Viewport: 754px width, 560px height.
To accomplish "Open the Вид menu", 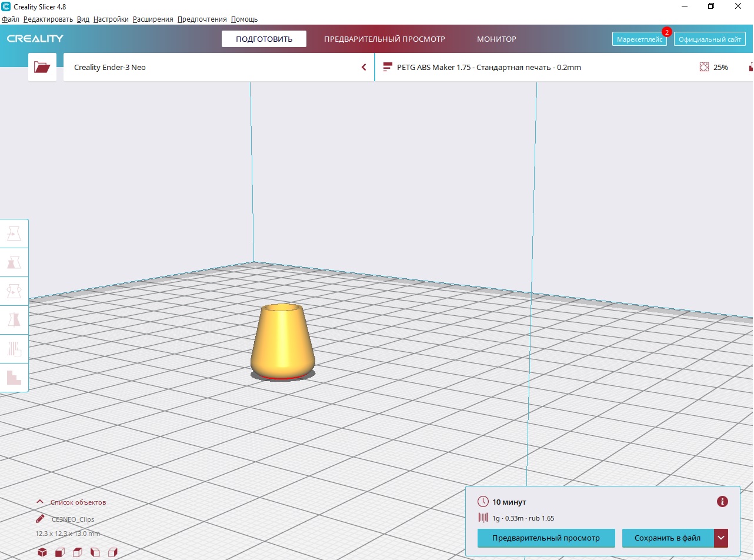I will pos(83,19).
